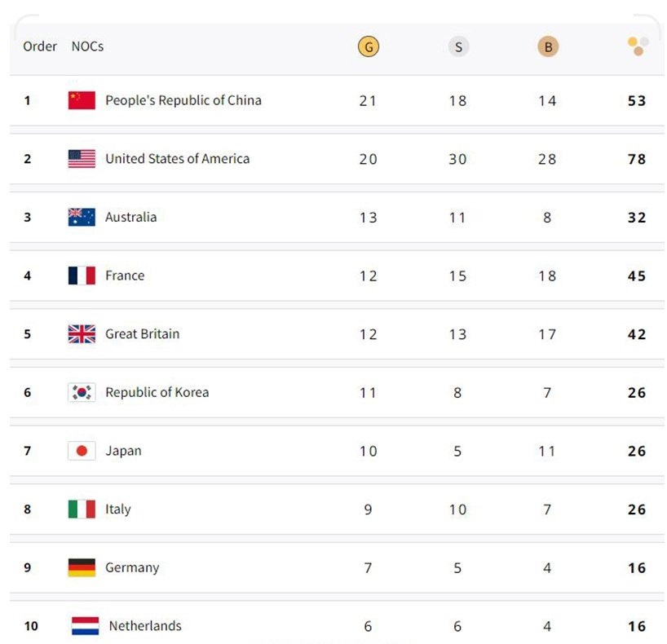Click the Germany flag icon
Screen dimensions: 667x644
(x=82, y=567)
